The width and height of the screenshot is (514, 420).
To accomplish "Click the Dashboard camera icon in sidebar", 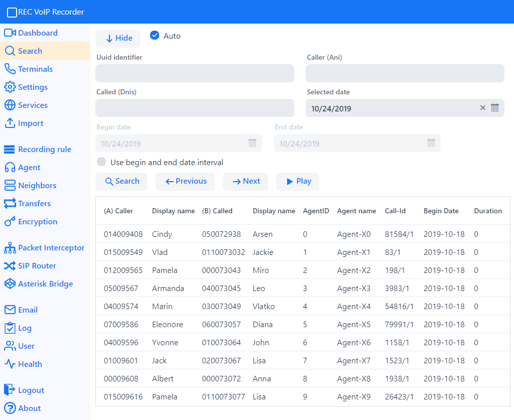I will (x=10, y=33).
